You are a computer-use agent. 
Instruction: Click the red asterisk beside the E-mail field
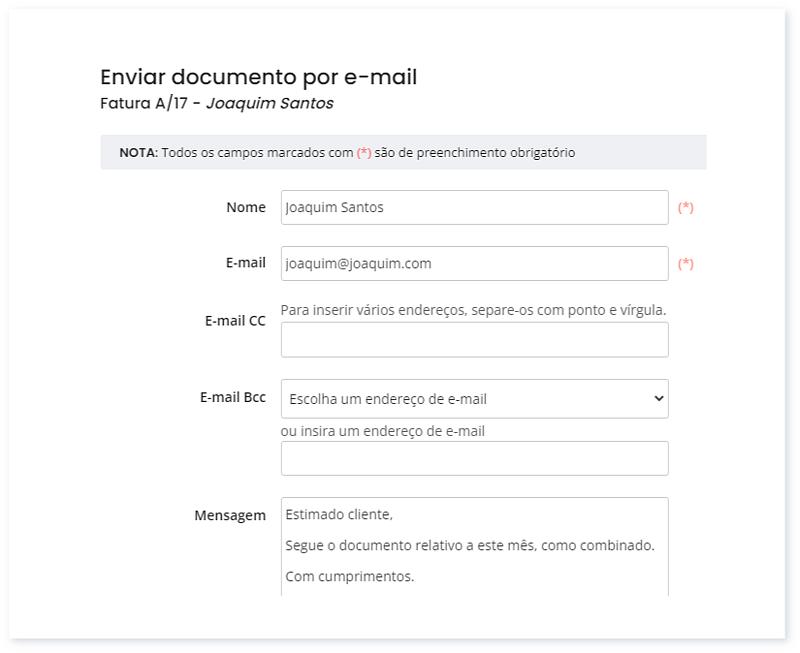point(688,262)
